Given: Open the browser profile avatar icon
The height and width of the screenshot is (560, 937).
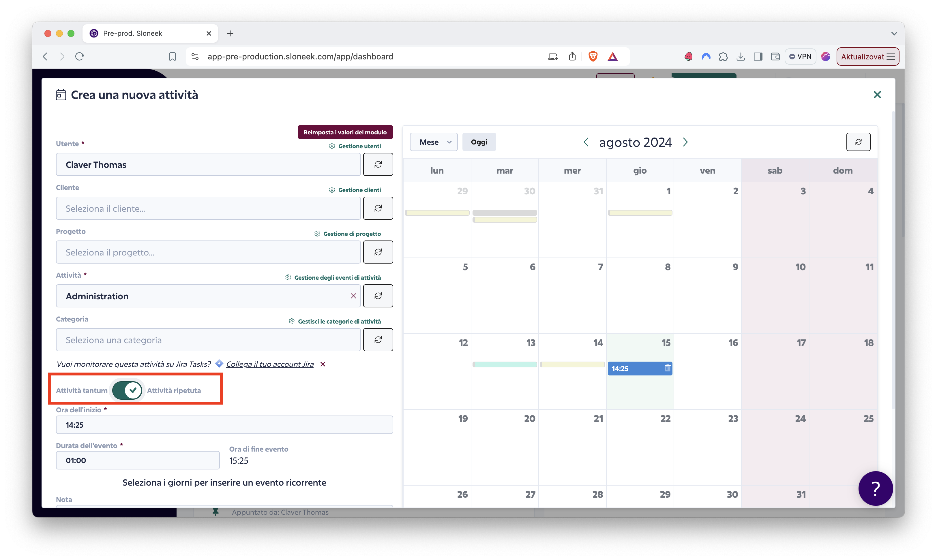Looking at the screenshot, I should click(826, 57).
